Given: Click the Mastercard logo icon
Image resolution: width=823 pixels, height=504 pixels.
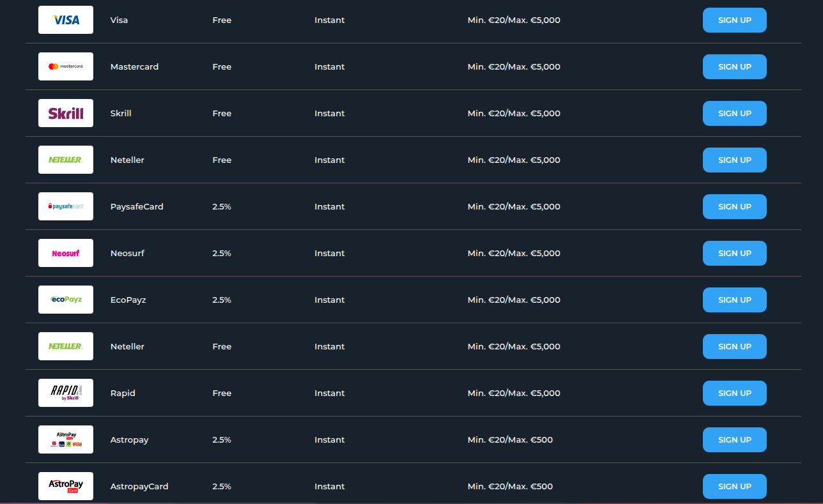Looking at the screenshot, I should pos(66,66).
